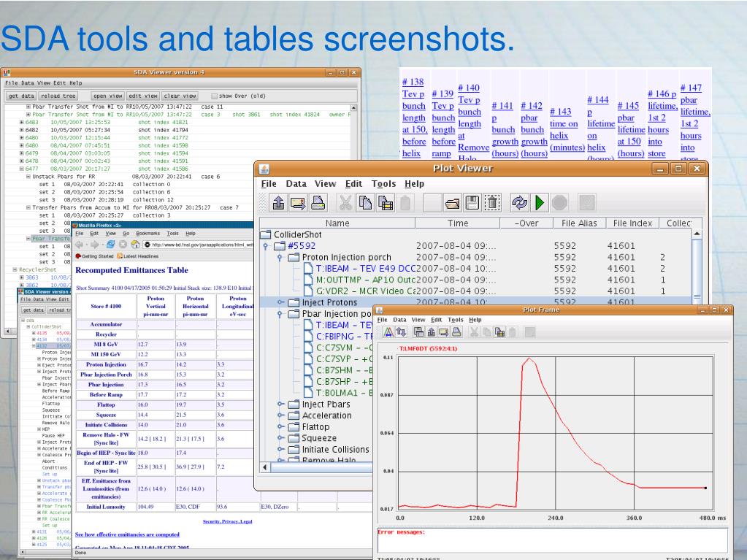Expand 'Squeeze' folder in Plot Viewer

click(280, 438)
